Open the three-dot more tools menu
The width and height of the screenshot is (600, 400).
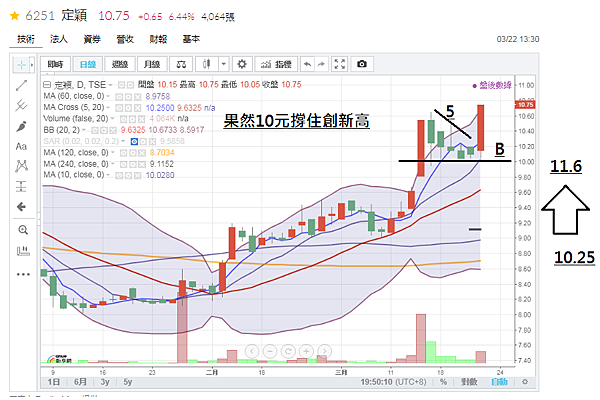(x=23, y=274)
